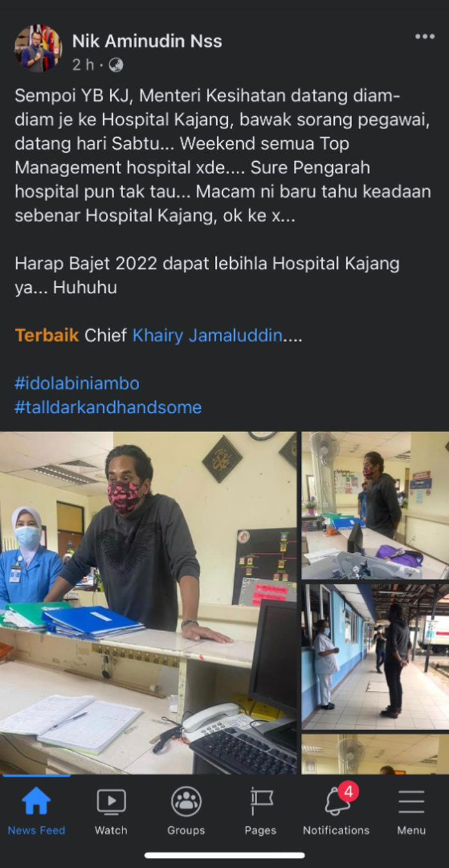Open the hamburger Menu icon
This screenshot has width=449, height=868.
tap(411, 802)
